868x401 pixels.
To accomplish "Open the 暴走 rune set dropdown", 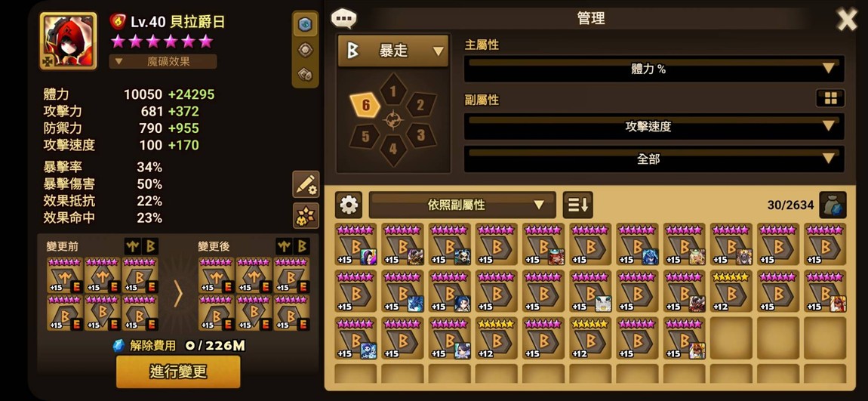I will click(x=393, y=51).
